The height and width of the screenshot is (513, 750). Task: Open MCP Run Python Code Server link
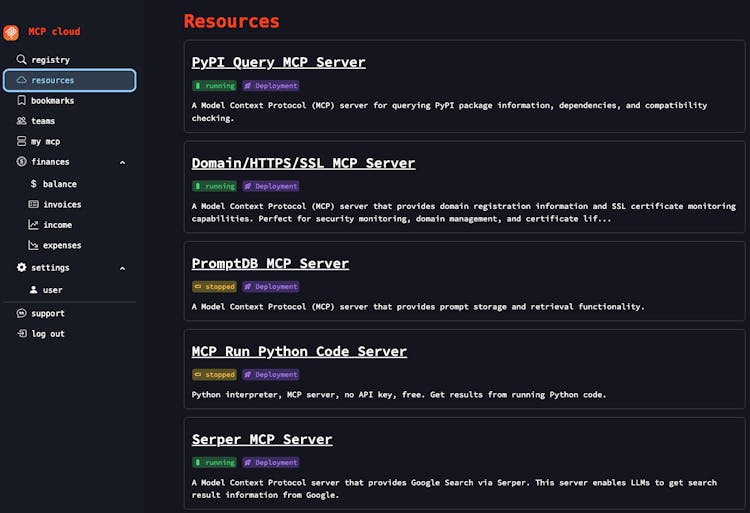tap(299, 351)
